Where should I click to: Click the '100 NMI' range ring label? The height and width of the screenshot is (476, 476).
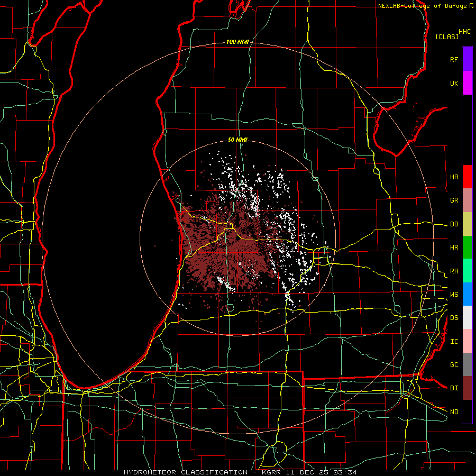click(x=237, y=42)
